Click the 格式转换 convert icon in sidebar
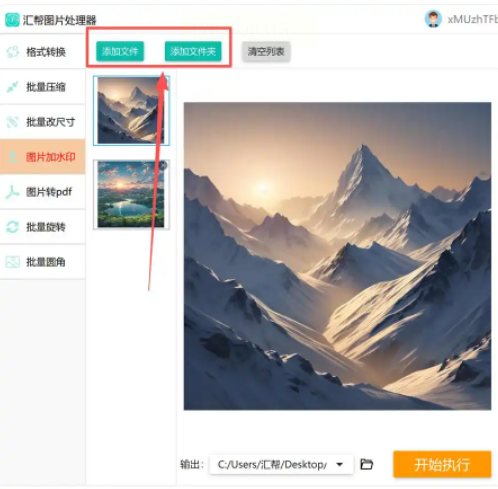This screenshot has height=489, width=498. tap(13, 52)
